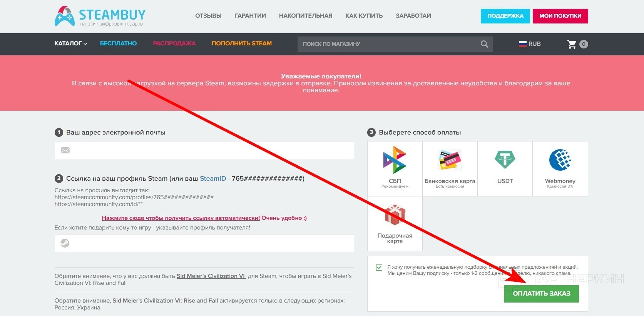Select the СБП payment option

pyautogui.click(x=395, y=169)
